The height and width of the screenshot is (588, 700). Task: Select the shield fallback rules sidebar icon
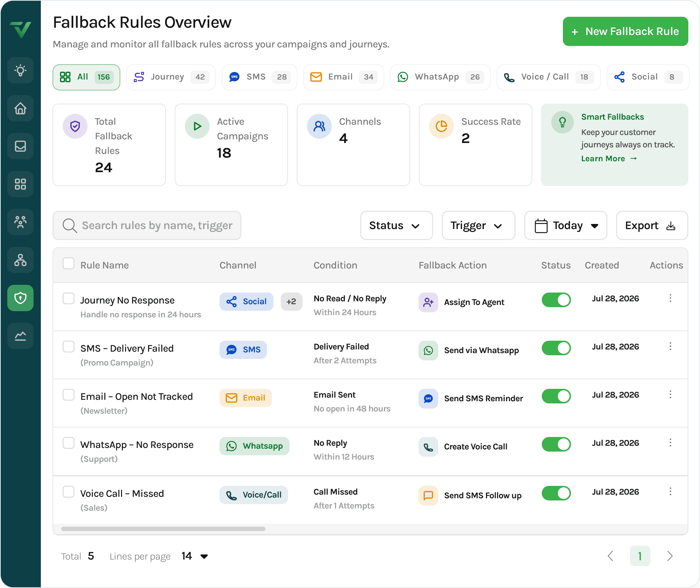click(20, 298)
